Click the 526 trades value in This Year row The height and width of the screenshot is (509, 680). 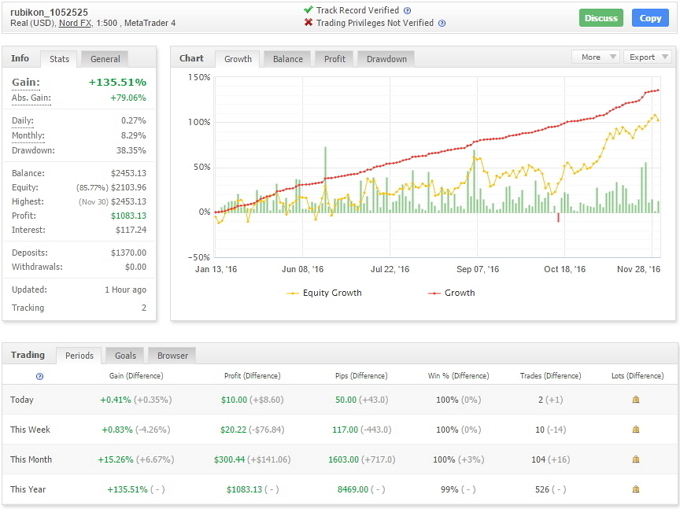pyautogui.click(x=542, y=489)
